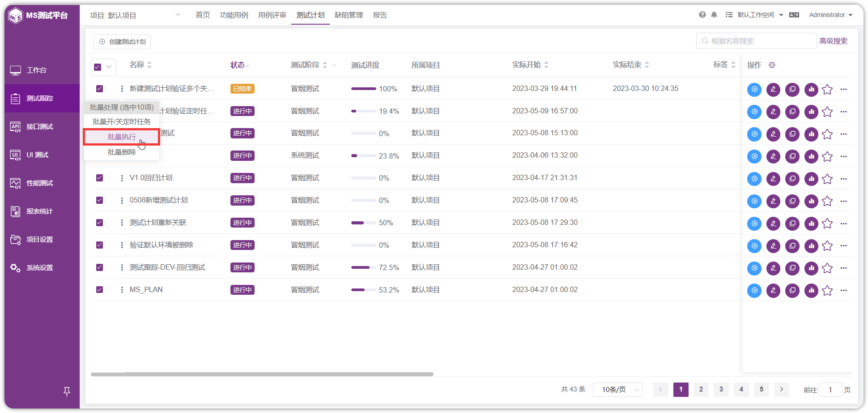Uncheck the V1.0回归计划 row checkbox
This screenshot has width=868, height=413.
(99, 178)
